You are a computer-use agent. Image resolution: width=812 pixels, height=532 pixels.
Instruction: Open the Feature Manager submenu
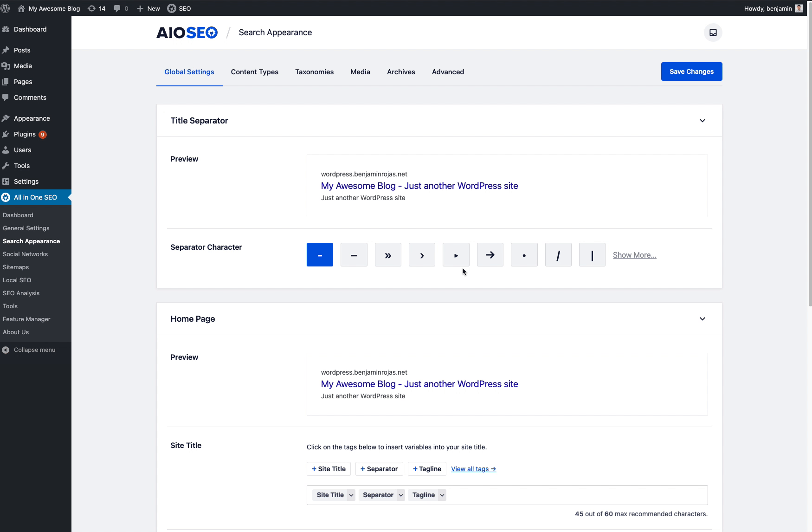pos(26,319)
